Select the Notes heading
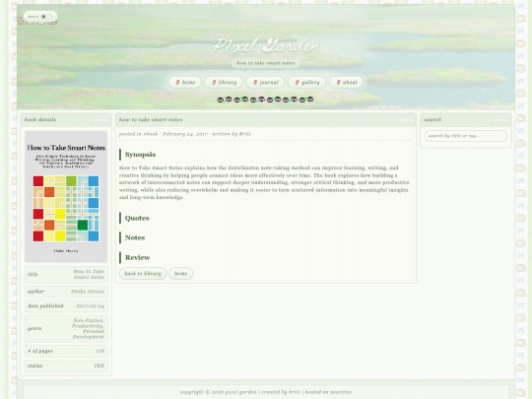Image resolution: width=532 pixels, height=399 pixels. (135, 237)
